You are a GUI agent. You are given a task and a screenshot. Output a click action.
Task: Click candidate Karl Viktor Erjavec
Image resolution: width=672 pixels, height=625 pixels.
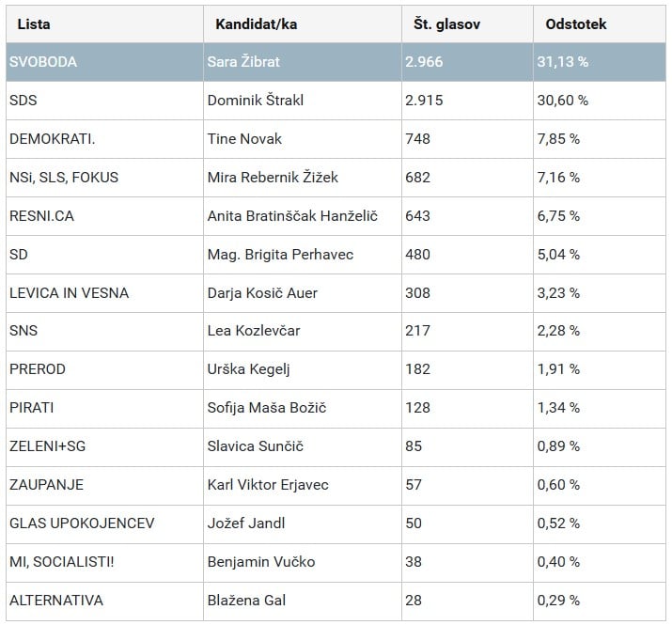pos(268,485)
